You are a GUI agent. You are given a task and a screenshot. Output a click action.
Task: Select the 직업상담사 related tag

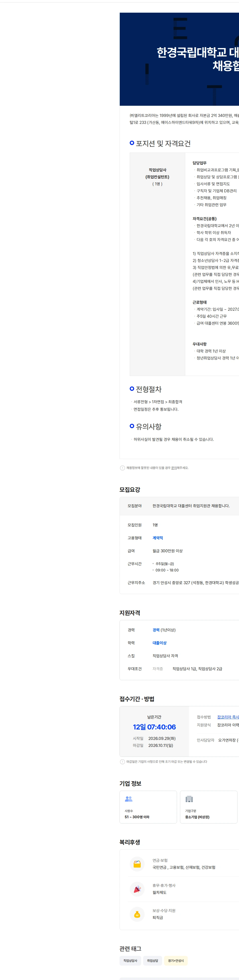130,961
